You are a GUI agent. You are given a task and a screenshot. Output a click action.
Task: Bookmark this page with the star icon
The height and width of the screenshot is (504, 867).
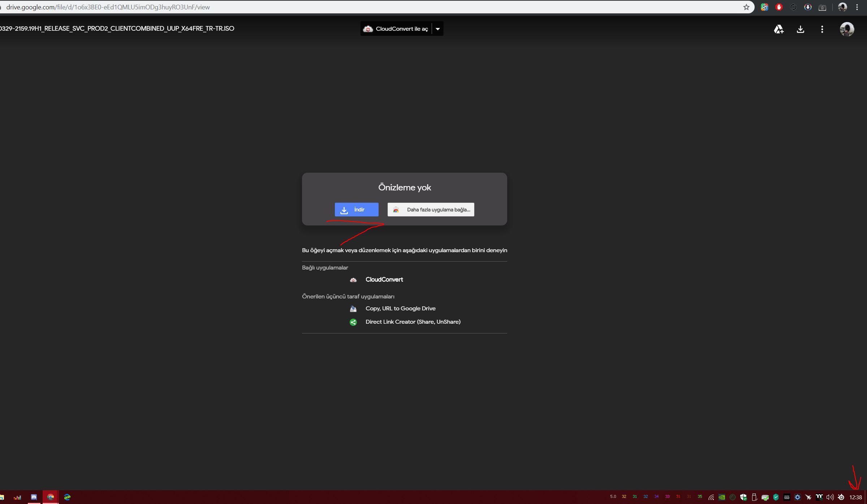coord(746,7)
